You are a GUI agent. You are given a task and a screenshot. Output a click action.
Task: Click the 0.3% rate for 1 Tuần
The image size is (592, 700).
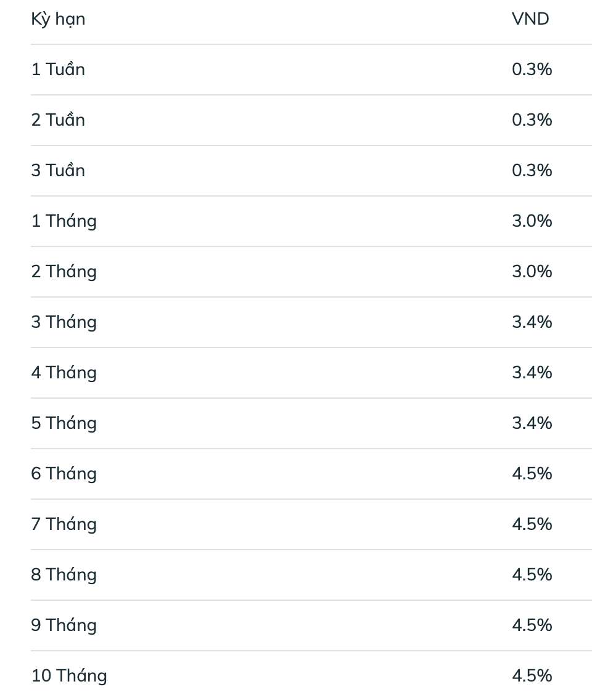pyautogui.click(x=532, y=69)
